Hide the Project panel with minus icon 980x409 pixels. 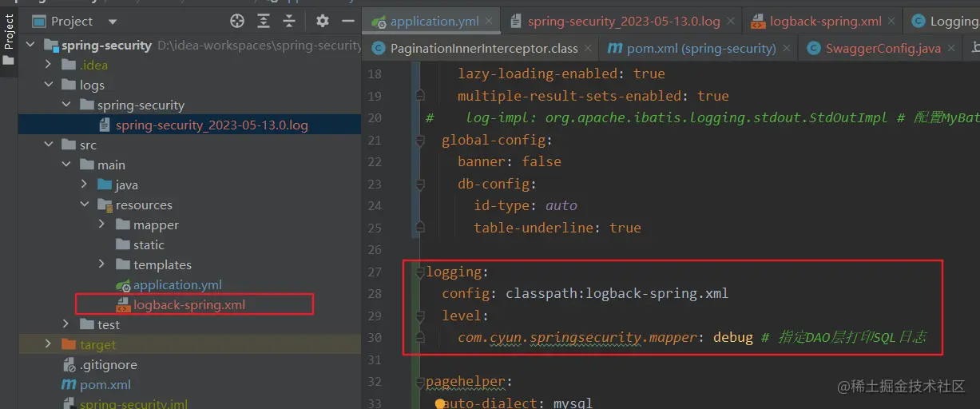click(347, 21)
